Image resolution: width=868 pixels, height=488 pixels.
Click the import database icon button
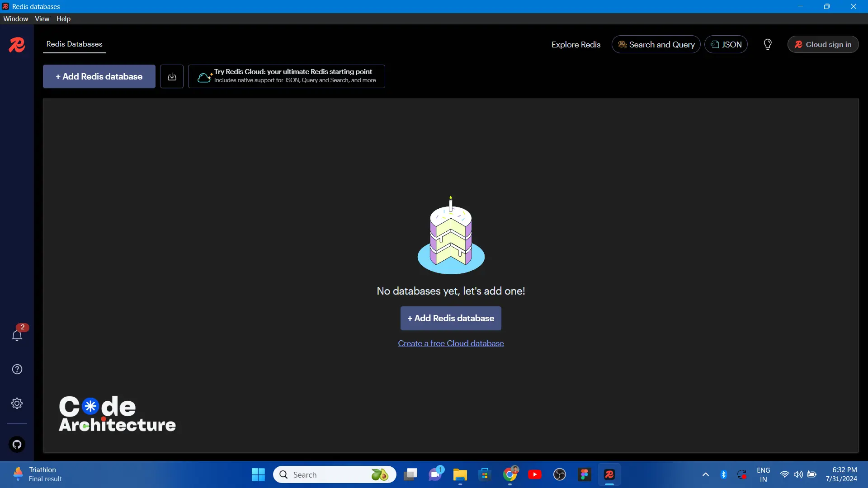click(172, 76)
